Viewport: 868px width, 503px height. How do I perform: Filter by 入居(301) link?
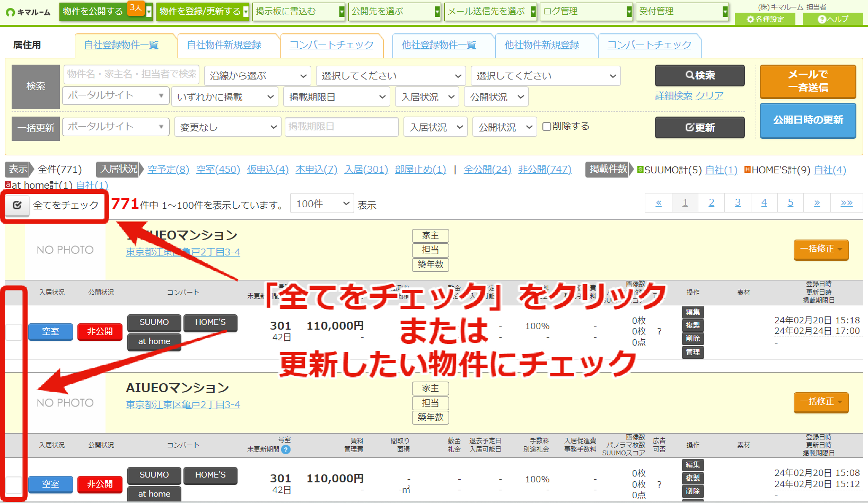click(x=366, y=170)
